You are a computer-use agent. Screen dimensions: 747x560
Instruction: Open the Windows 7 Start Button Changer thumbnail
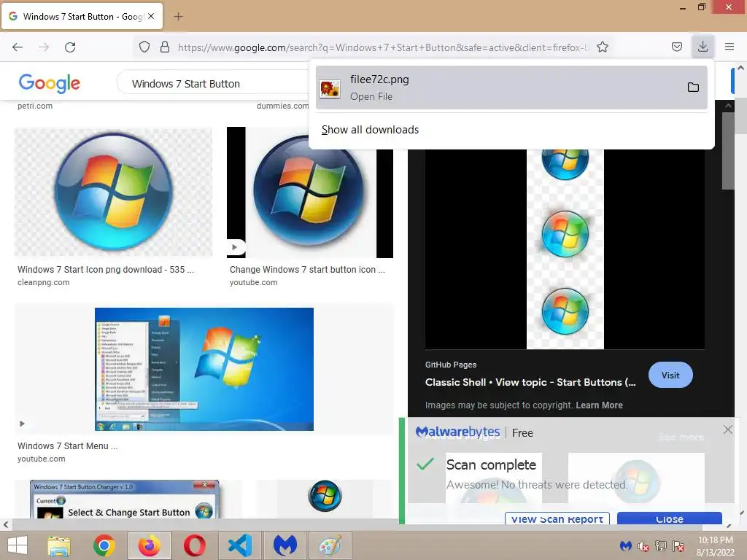pos(124,499)
